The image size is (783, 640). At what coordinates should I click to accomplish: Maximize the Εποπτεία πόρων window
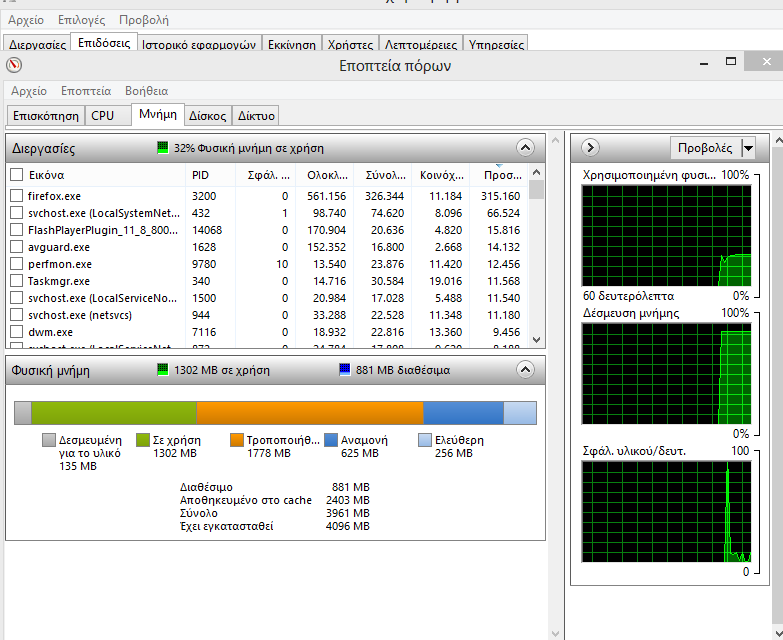coord(731,61)
